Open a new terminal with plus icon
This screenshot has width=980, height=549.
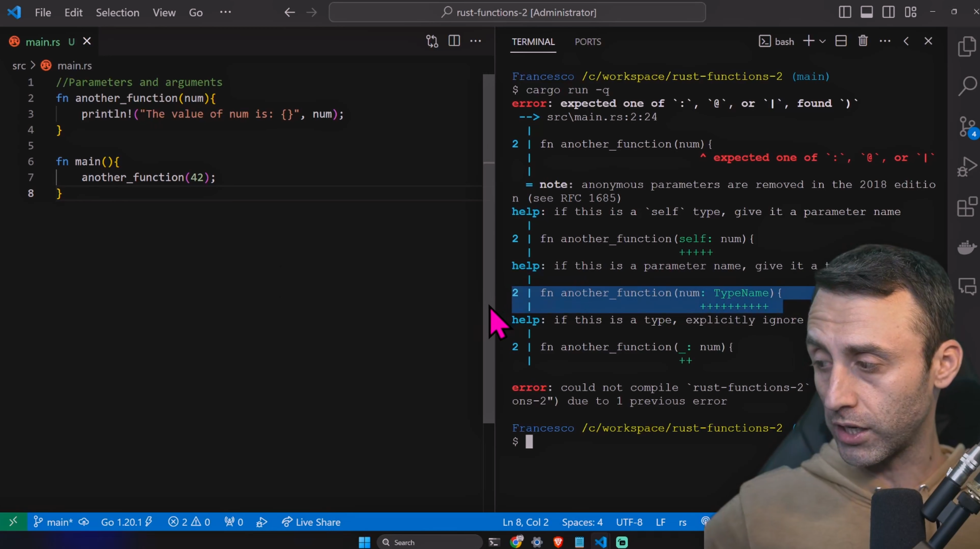pyautogui.click(x=808, y=41)
